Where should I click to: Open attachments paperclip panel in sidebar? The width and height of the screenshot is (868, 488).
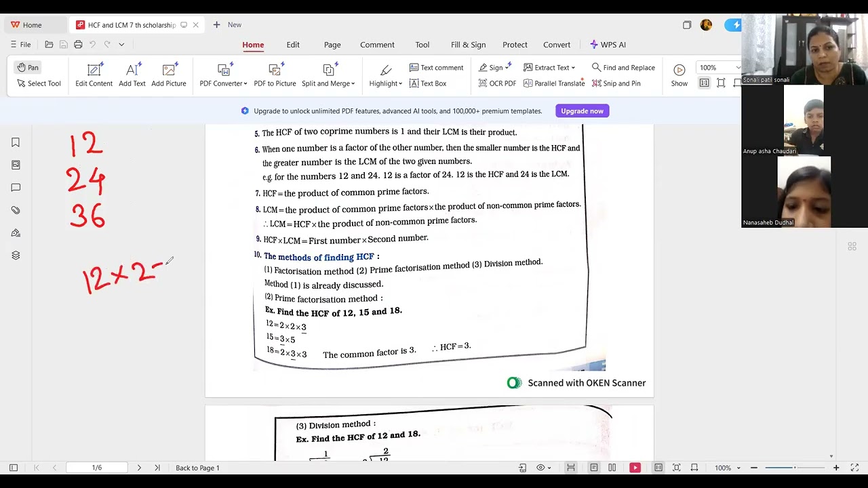tap(16, 210)
